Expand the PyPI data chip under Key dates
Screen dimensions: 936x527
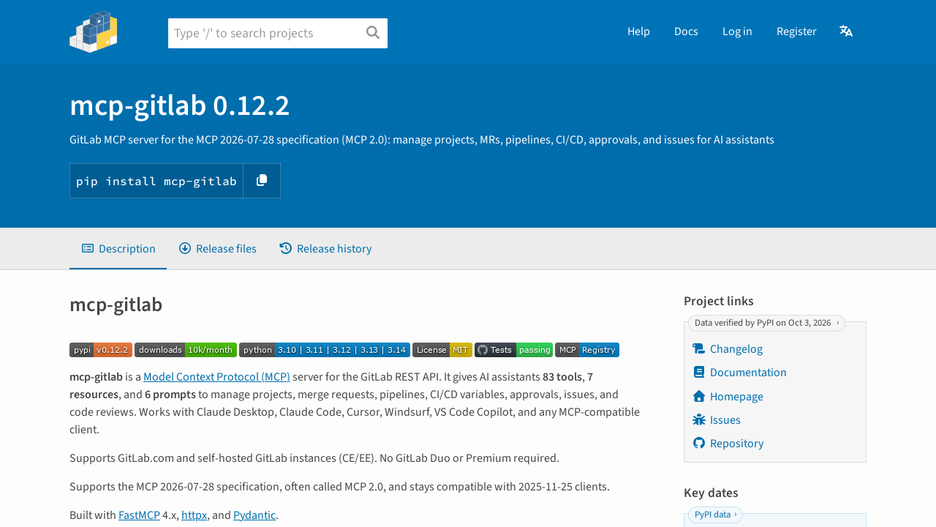715,514
